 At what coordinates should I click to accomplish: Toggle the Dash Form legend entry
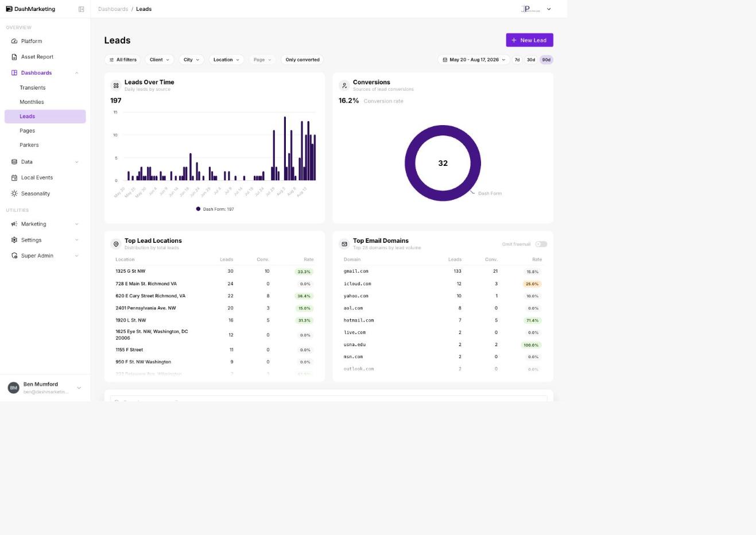tap(215, 209)
